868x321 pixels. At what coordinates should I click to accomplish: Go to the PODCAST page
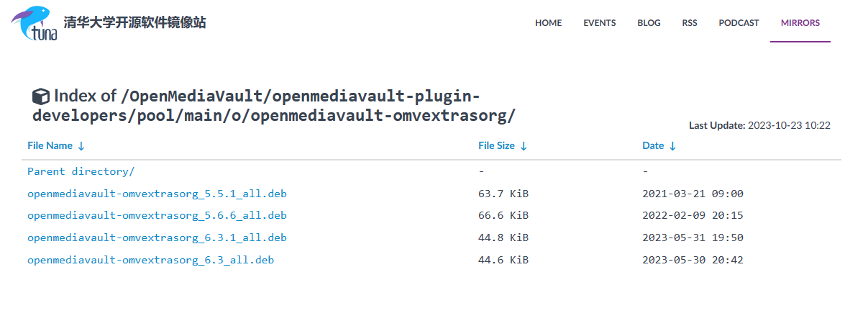739,23
